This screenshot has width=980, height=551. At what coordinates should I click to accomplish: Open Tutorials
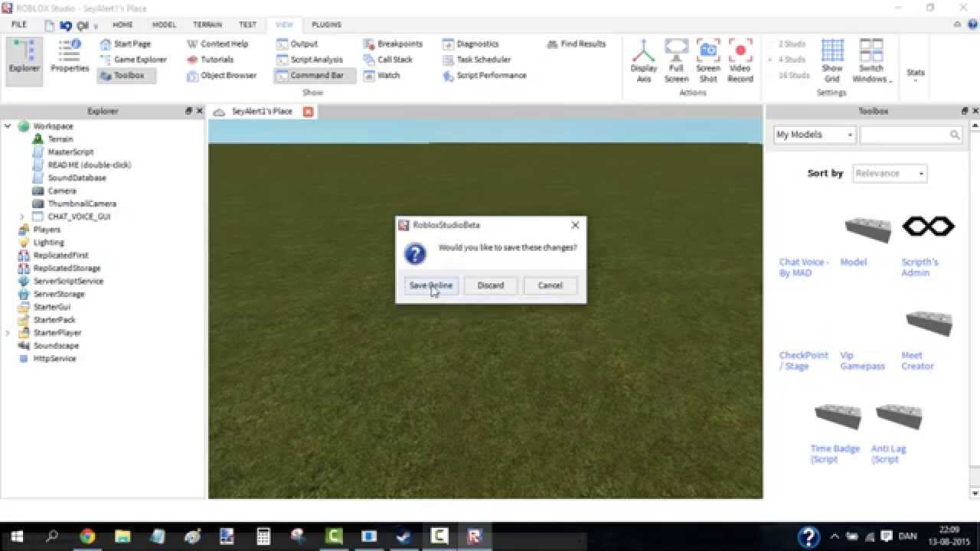coord(211,60)
